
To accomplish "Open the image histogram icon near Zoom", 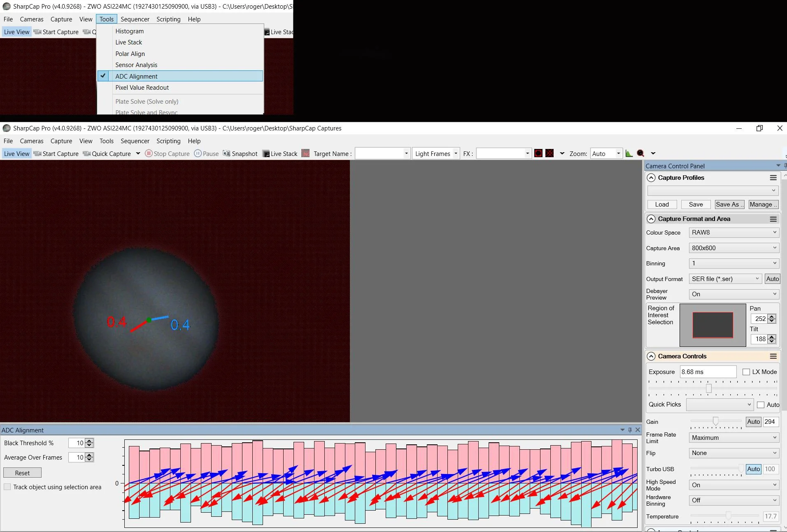I will coord(629,153).
